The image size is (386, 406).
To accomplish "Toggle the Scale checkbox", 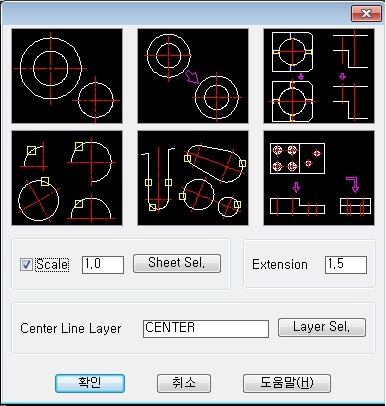I will tap(26, 265).
